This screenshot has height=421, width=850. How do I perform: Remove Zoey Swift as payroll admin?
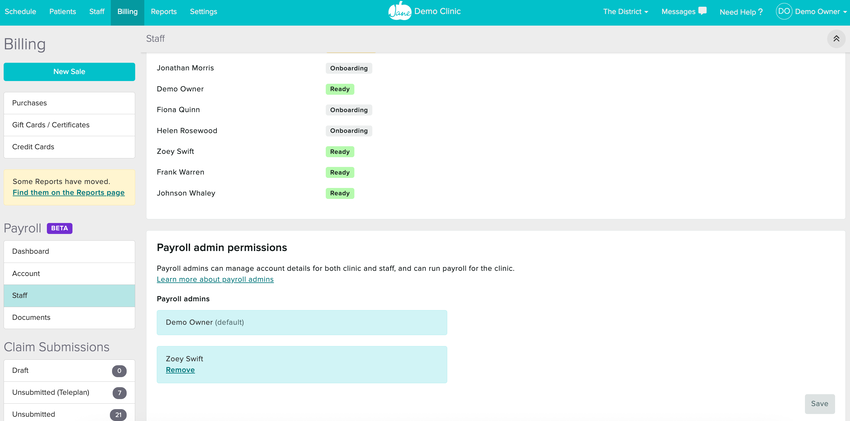[180, 370]
